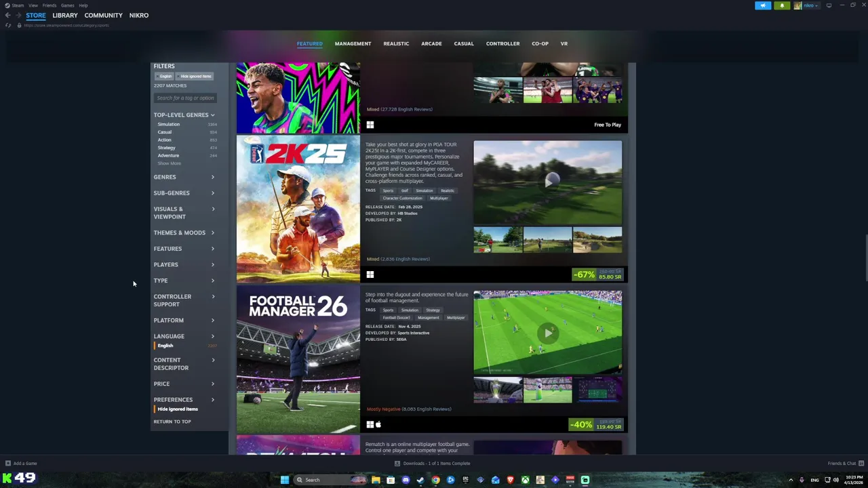
Task: Open the Friends menu
Action: coord(50,5)
